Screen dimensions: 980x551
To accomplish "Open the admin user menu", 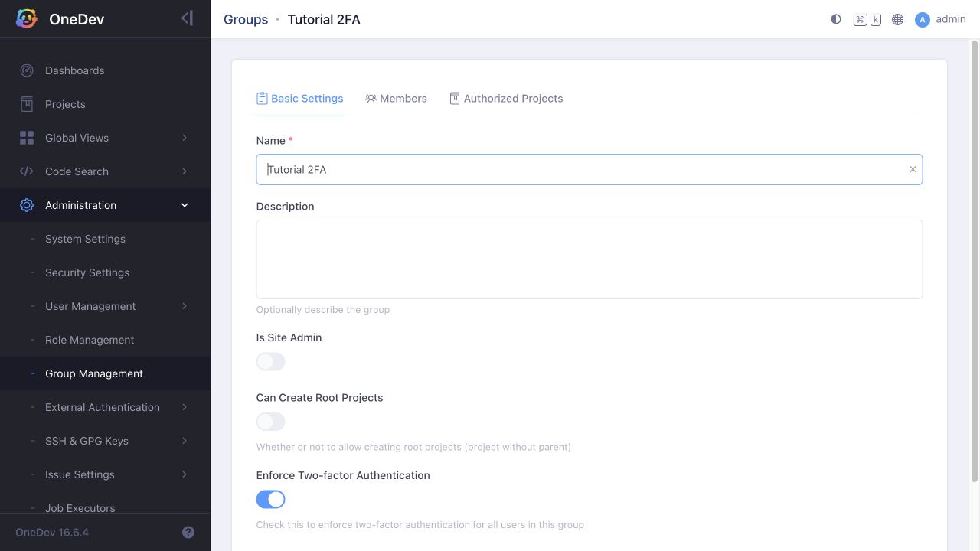I will click(940, 19).
